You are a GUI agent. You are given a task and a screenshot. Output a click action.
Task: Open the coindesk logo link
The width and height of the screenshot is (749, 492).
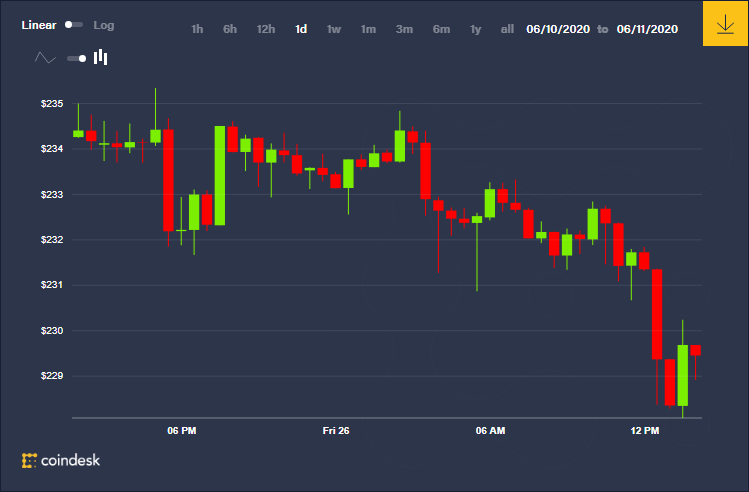tap(61, 460)
